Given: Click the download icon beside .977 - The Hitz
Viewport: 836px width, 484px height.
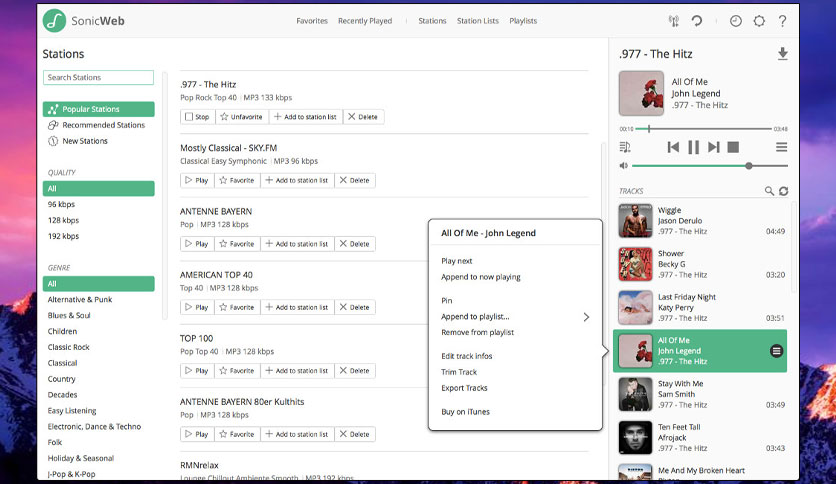Looking at the screenshot, I should [782, 54].
